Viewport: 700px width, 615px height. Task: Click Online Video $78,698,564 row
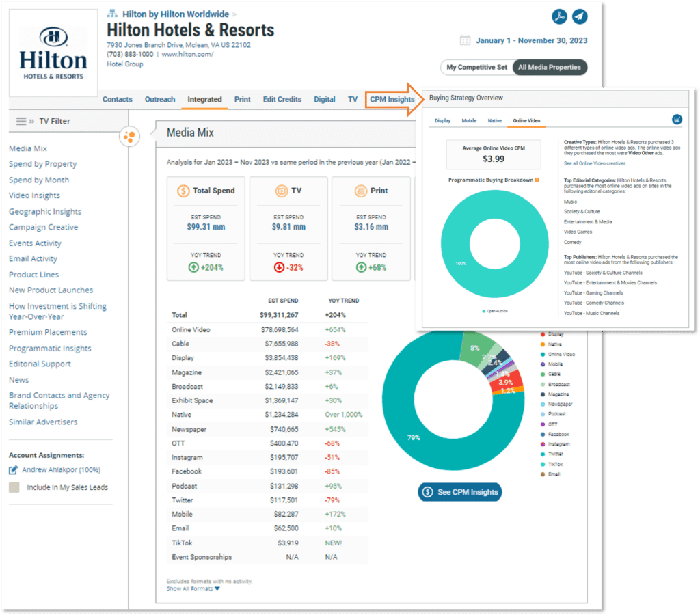click(267, 330)
